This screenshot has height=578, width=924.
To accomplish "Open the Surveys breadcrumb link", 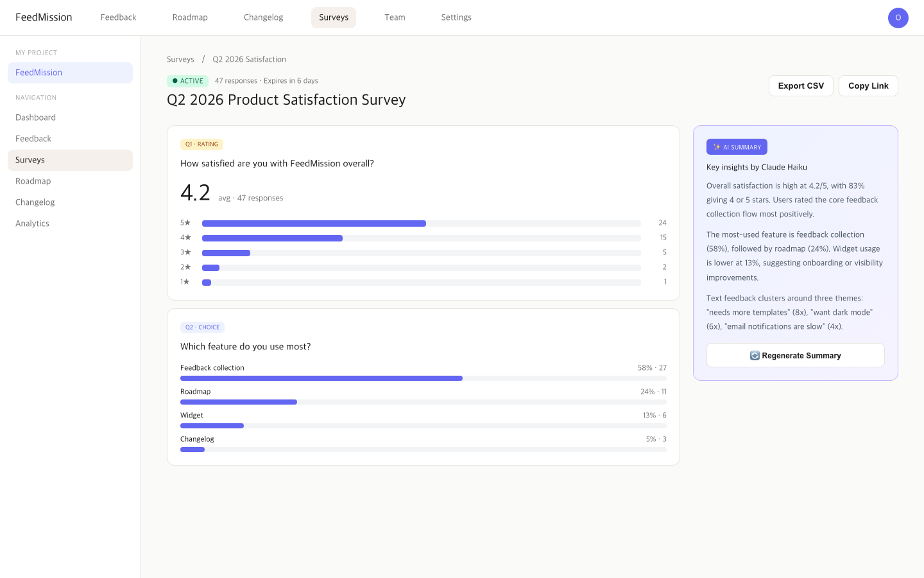I will (x=180, y=59).
